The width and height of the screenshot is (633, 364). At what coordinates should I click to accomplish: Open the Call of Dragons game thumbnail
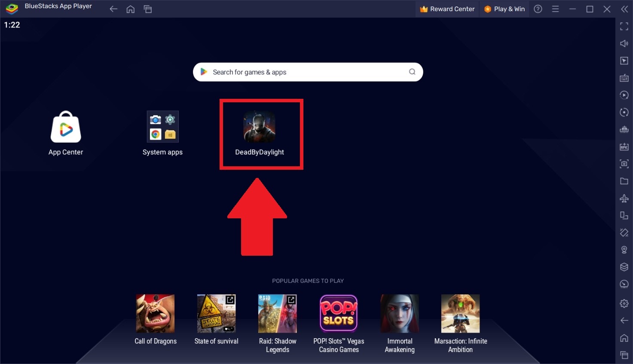tap(156, 314)
